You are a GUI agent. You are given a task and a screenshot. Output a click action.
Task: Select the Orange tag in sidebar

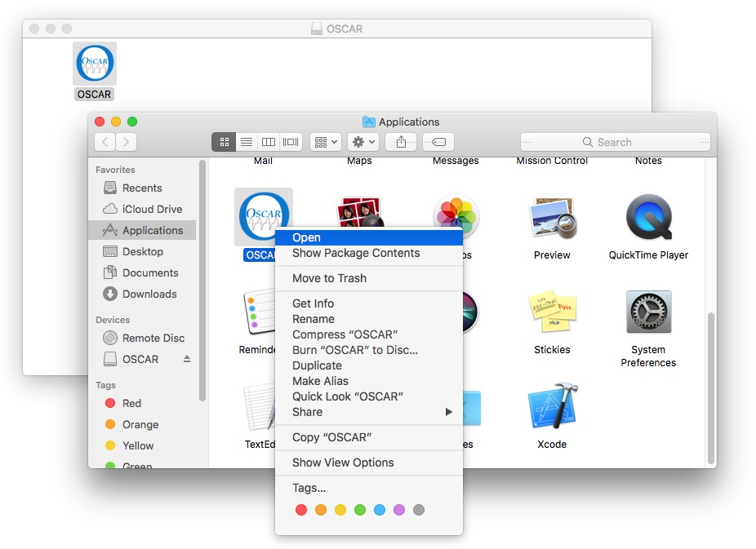(142, 424)
